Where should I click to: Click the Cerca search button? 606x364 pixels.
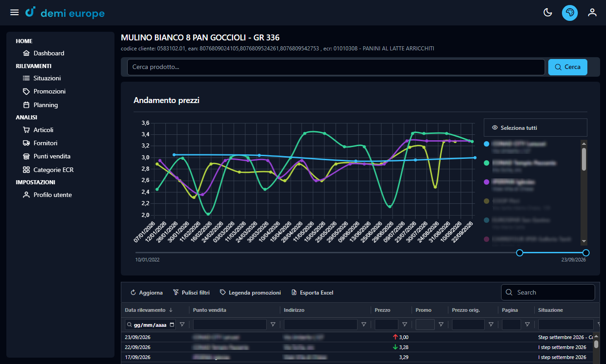tap(568, 67)
